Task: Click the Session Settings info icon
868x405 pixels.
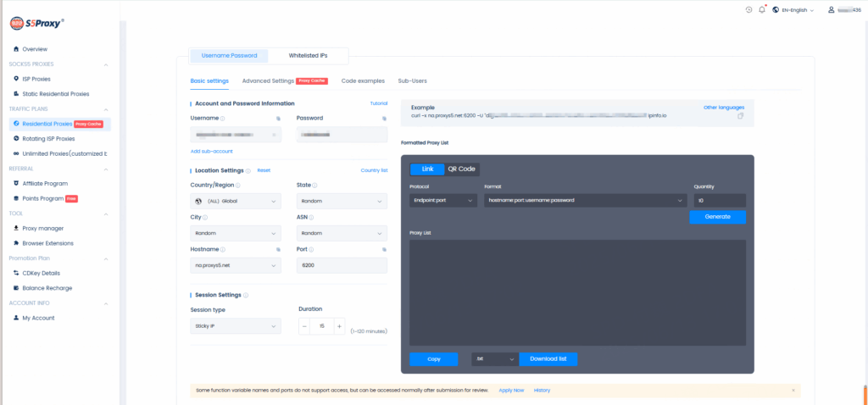Action: point(246,296)
